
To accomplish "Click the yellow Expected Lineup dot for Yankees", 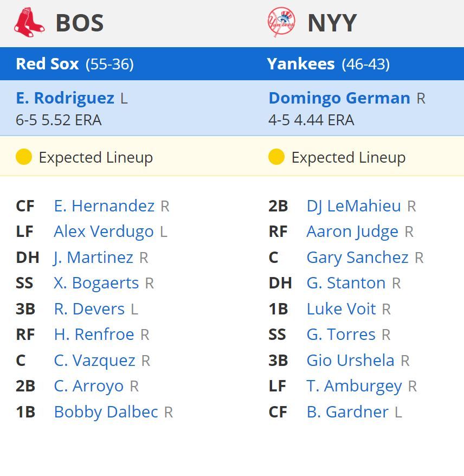I will click(278, 157).
